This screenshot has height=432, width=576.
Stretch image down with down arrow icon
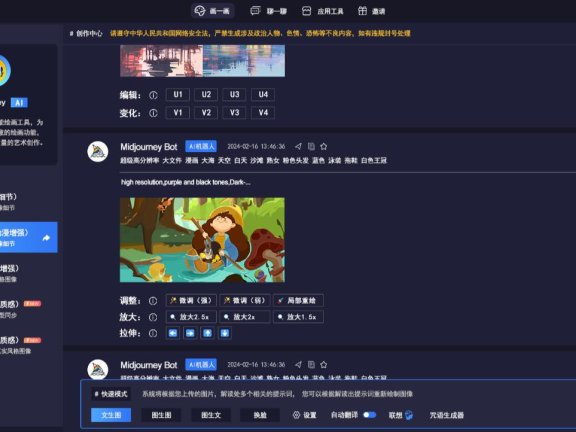[x=225, y=333]
